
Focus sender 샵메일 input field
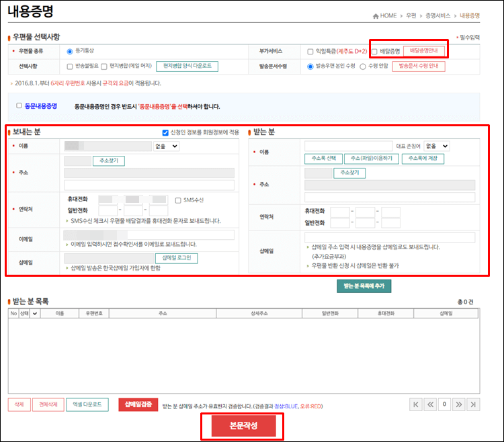tap(110, 258)
